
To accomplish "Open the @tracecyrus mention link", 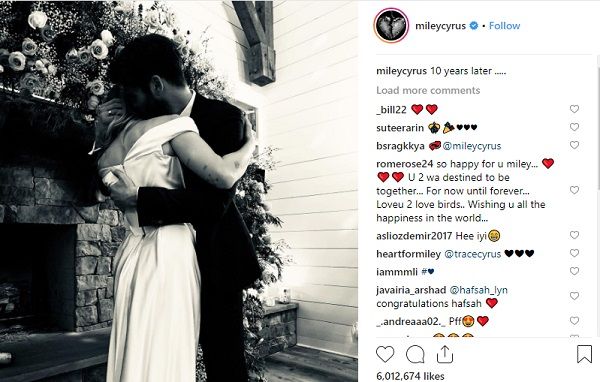I will coord(472,254).
